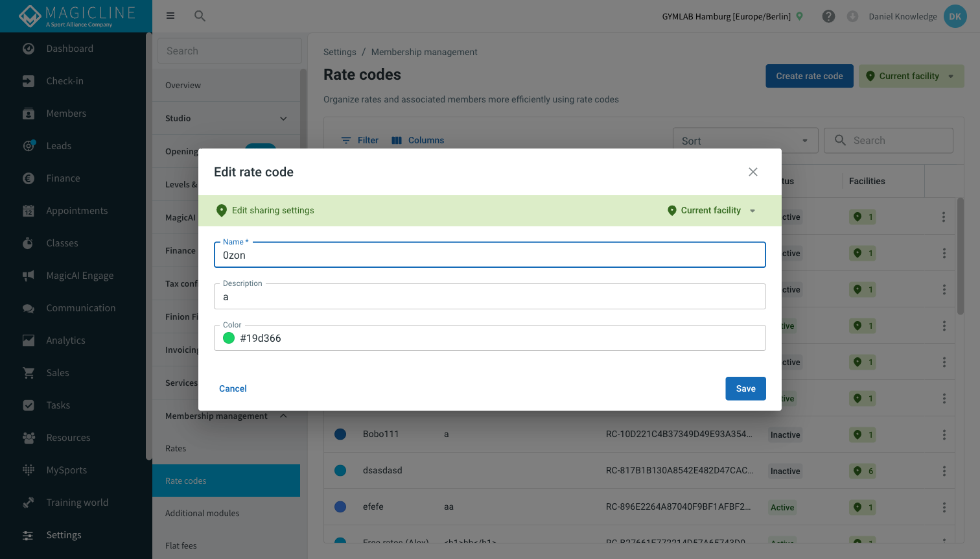Click the download icon in the top bar

[852, 16]
